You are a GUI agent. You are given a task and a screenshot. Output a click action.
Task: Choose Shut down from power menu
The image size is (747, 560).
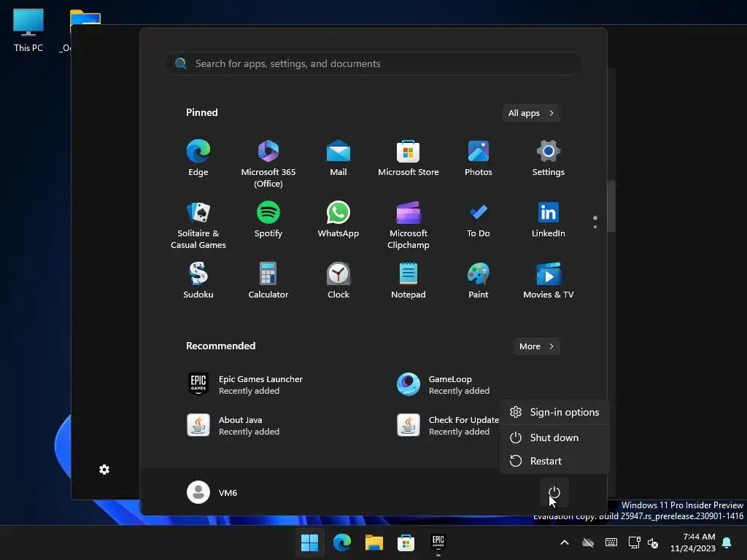(554, 437)
